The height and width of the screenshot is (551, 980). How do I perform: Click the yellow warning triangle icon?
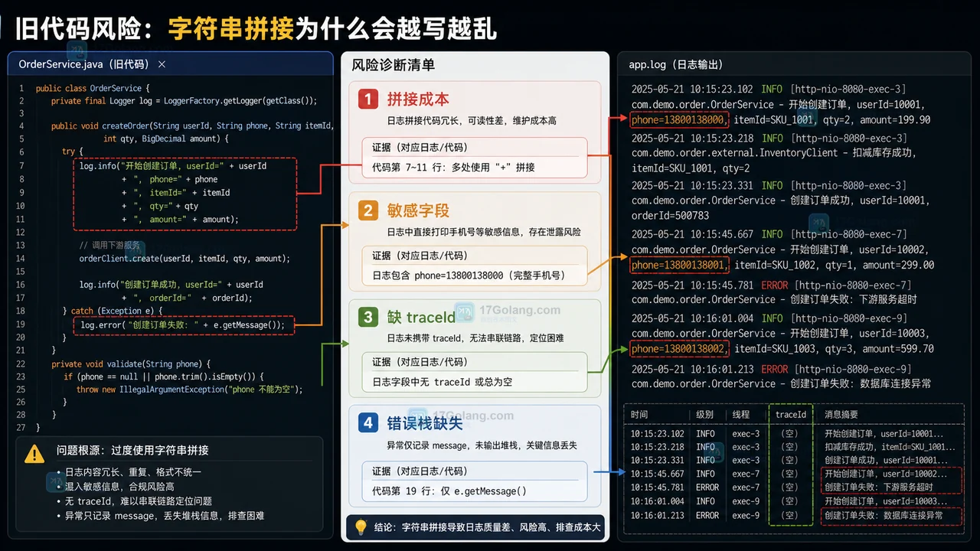(x=34, y=454)
